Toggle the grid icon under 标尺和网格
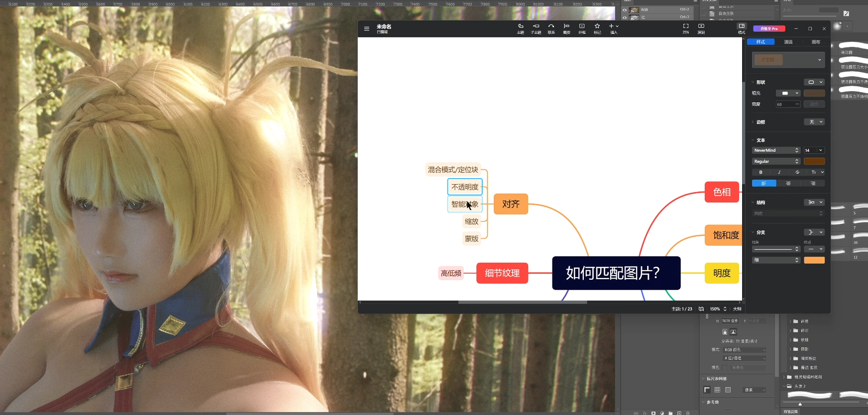Screen dimensions: 868x415 point(717,390)
